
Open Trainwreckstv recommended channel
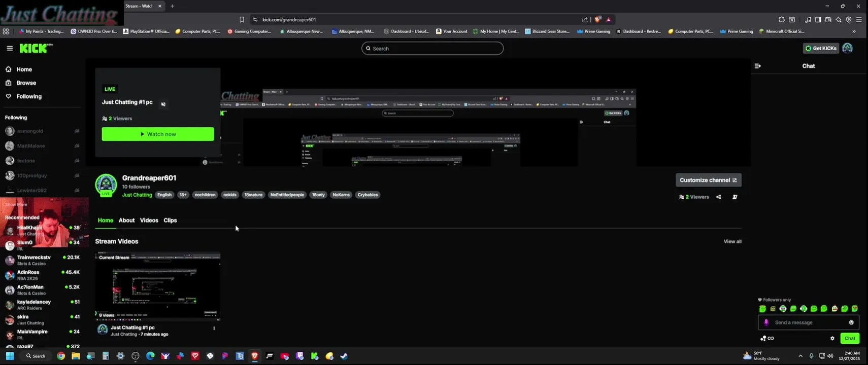pyautogui.click(x=43, y=260)
